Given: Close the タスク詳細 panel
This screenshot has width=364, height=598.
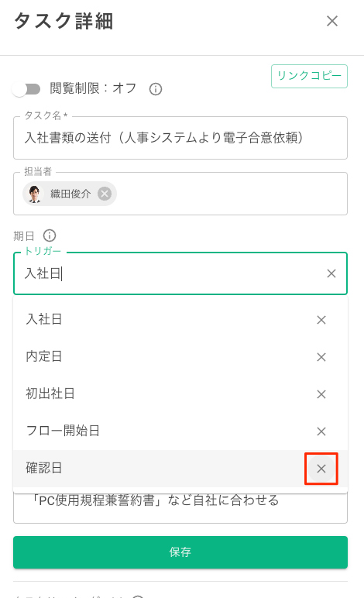Looking at the screenshot, I should pos(332,21).
